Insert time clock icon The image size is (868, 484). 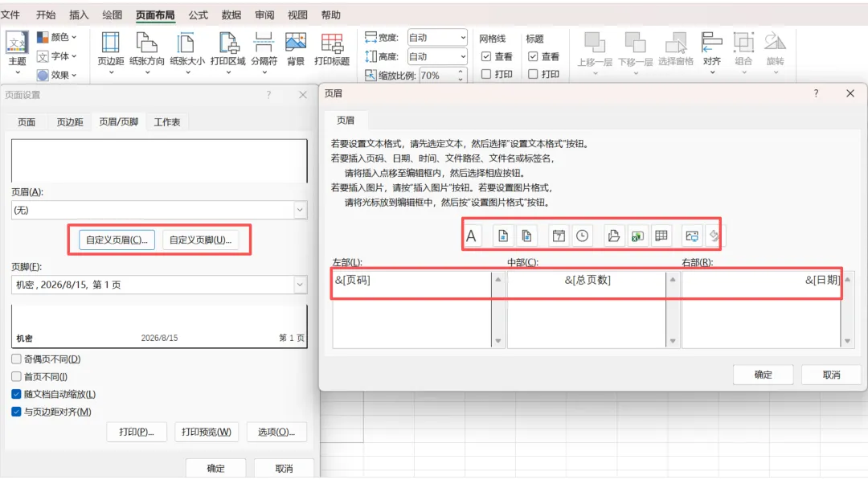pos(583,236)
